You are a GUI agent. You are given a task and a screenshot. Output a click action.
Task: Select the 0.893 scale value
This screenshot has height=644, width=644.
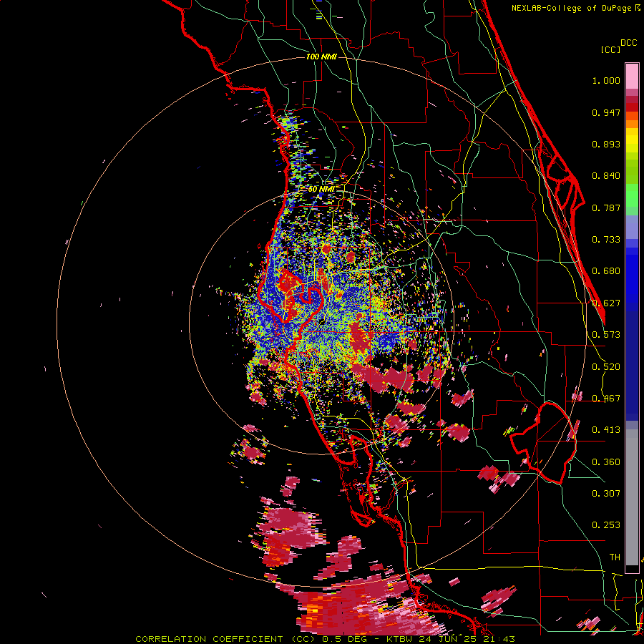coord(606,144)
